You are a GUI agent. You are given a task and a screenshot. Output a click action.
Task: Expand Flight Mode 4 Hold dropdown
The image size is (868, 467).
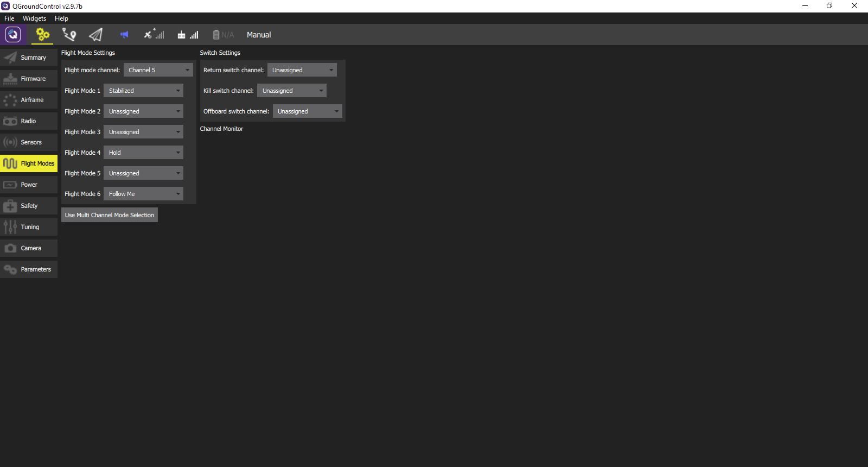[x=143, y=153]
